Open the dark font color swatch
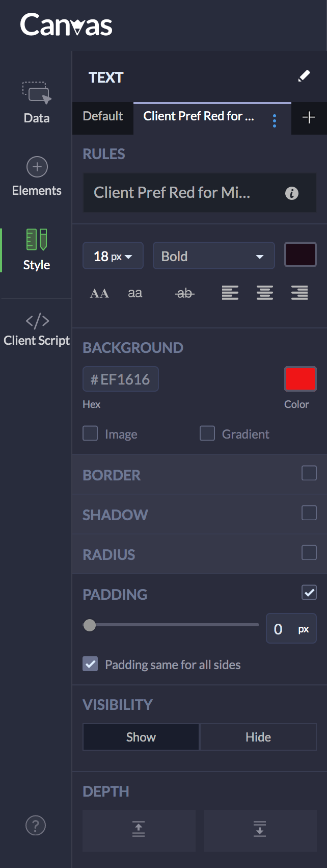The image size is (327, 868). (301, 255)
